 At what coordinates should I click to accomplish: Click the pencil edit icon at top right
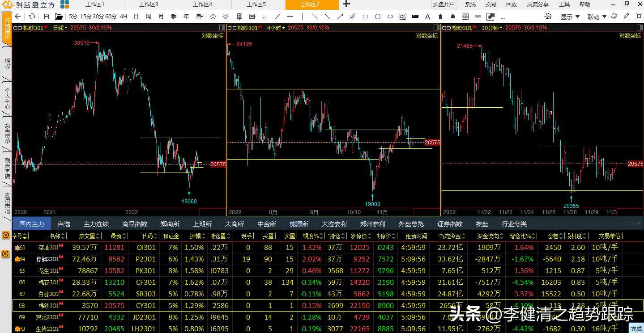[627, 16]
